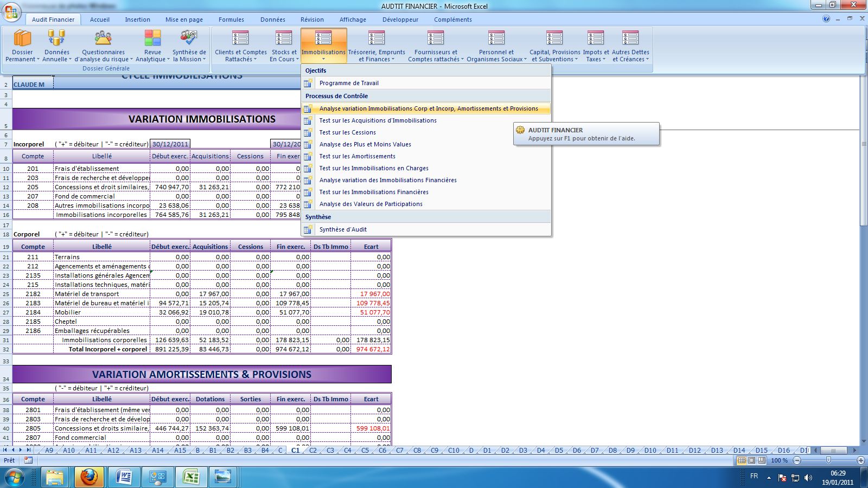The width and height of the screenshot is (868, 488).
Task: Switch to the Formules ribbon tab
Action: coord(231,19)
